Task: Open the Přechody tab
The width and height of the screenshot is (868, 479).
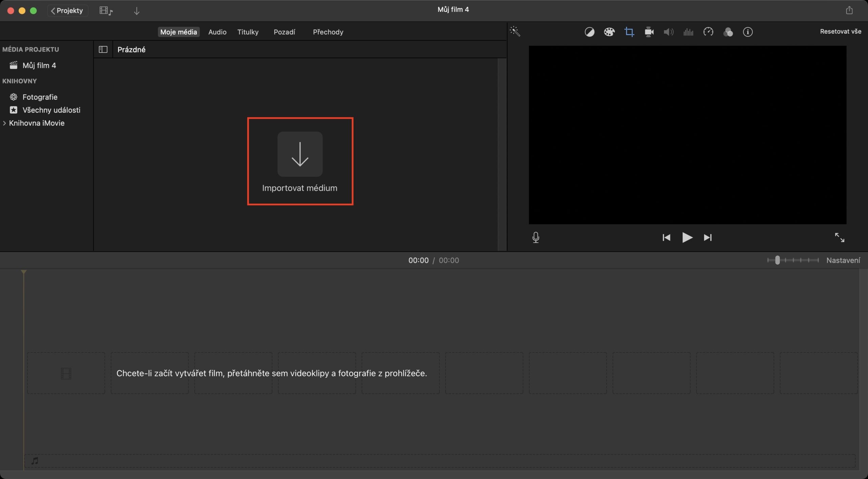Action: pyautogui.click(x=328, y=32)
